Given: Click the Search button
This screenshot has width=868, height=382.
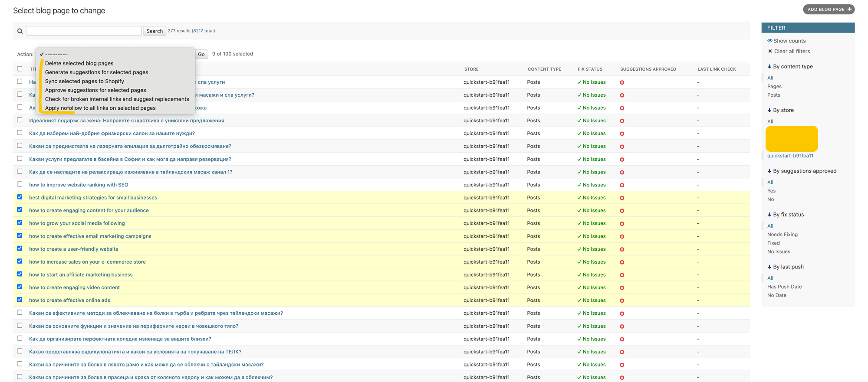Looking at the screenshot, I should [x=155, y=31].
